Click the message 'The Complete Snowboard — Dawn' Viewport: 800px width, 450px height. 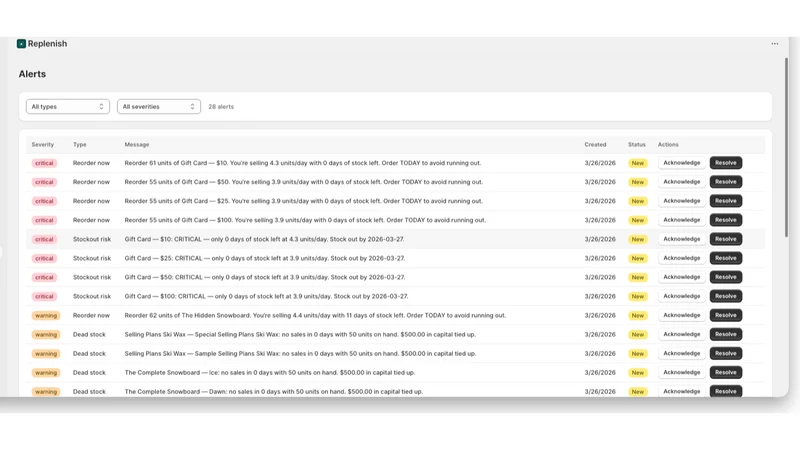pyautogui.click(x=273, y=391)
